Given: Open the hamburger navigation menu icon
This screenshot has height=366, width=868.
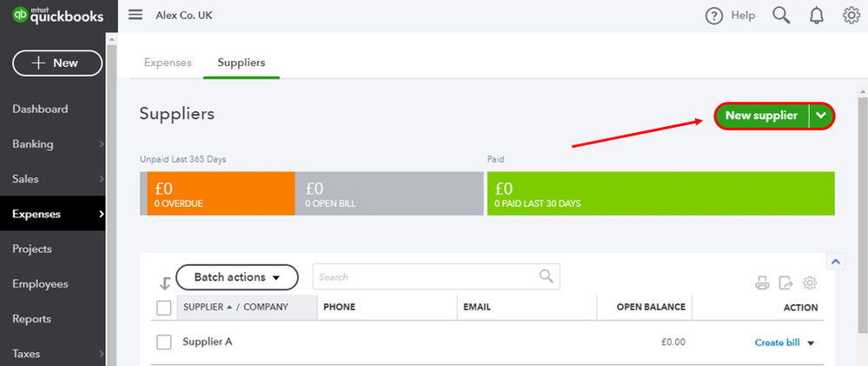Looking at the screenshot, I should pos(136,15).
